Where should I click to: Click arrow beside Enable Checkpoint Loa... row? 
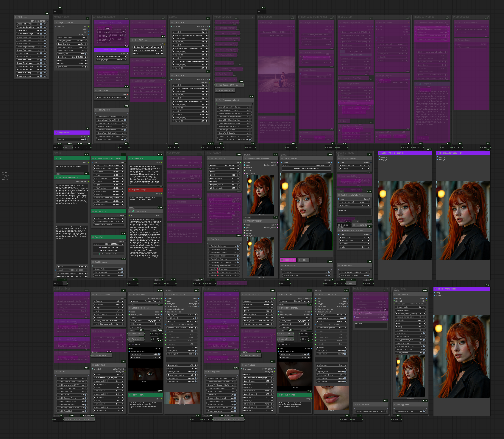pyautogui.click(x=45, y=27)
